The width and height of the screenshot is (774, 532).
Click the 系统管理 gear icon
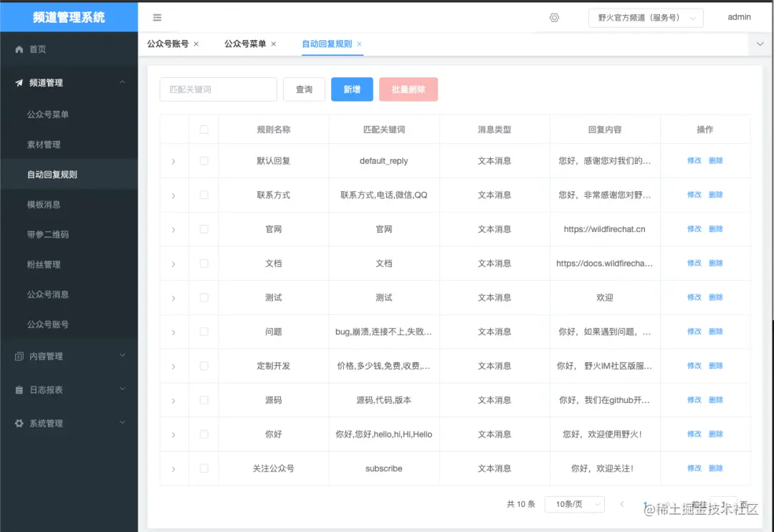click(x=19, y=422)
